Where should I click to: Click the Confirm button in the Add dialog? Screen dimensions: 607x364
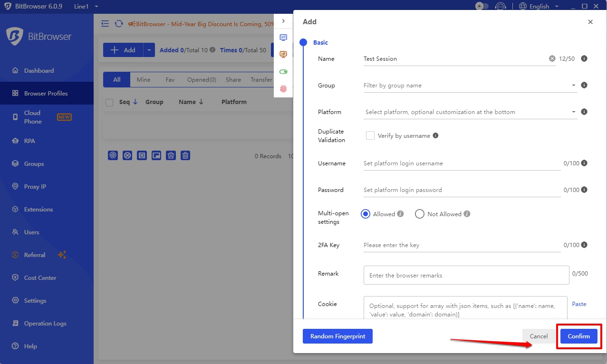578,336
